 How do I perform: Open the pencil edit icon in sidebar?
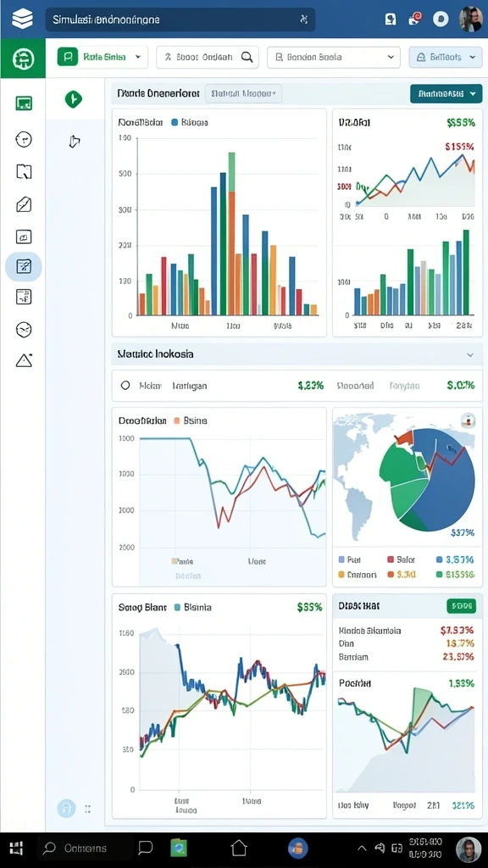[x=24, y=205]
